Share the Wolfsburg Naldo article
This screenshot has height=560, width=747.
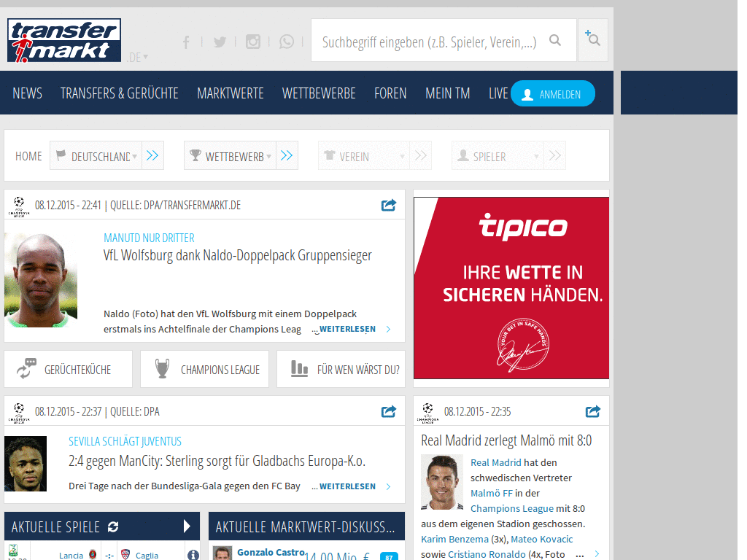389,205
